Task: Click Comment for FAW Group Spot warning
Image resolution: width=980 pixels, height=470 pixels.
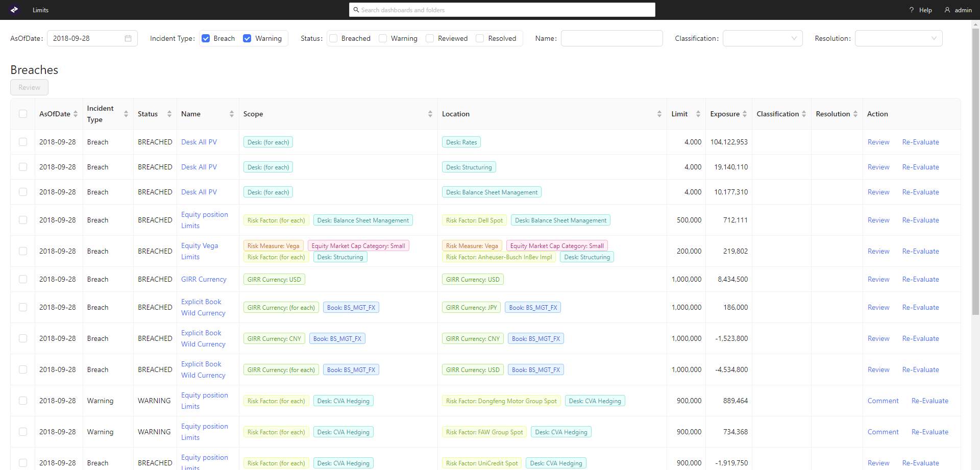Action: (x=883, y=432)
